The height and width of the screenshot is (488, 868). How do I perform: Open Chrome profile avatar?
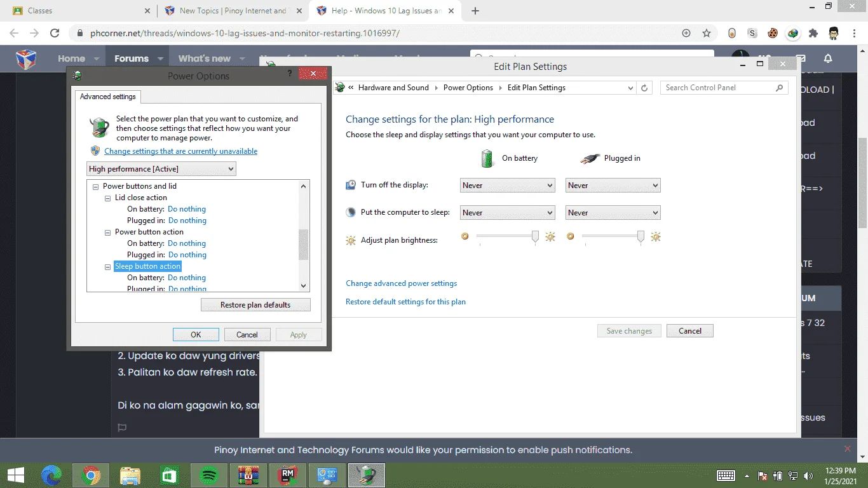click(x=834, y=33)
